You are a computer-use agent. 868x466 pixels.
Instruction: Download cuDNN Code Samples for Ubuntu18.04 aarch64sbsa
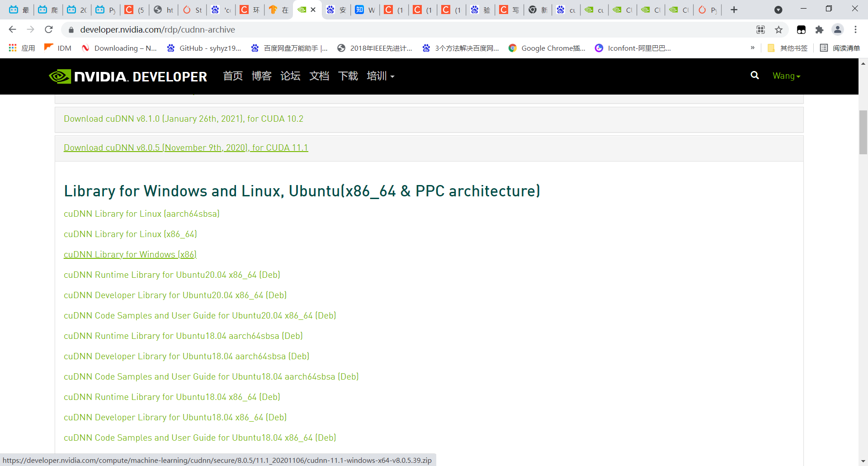pos(211,376)
